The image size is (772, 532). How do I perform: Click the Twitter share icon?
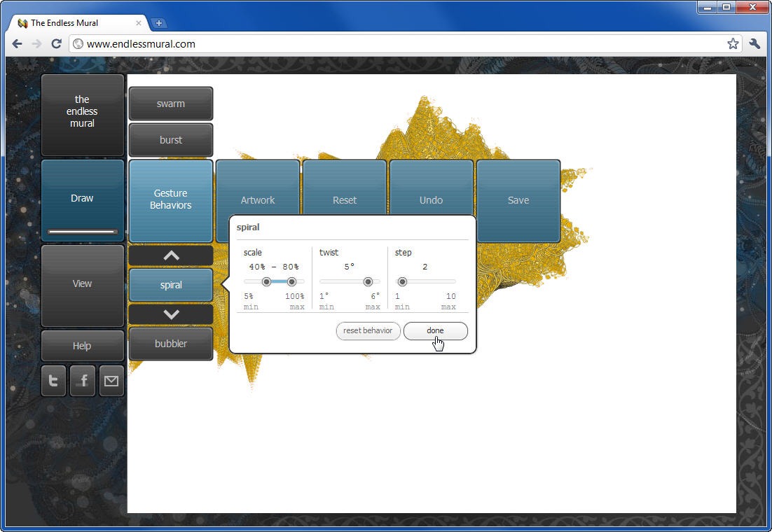click(53, 381)
